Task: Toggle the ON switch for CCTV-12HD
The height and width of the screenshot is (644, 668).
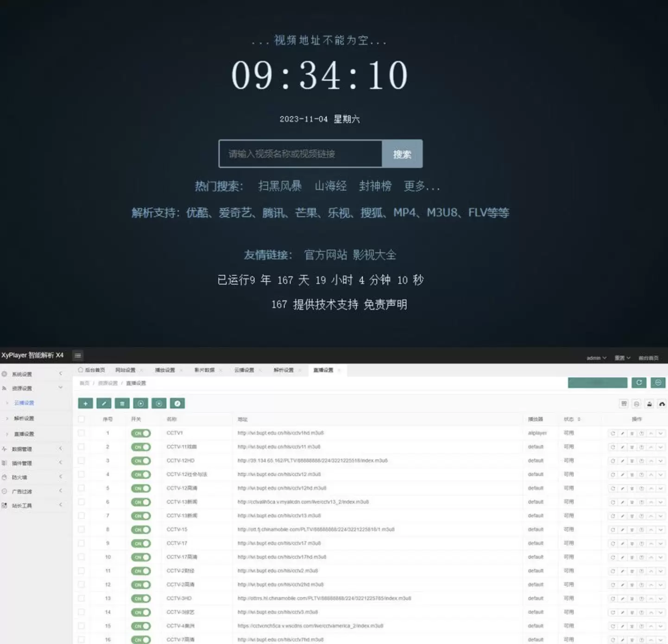Action: pyautogui.click(x=141, y=461)
